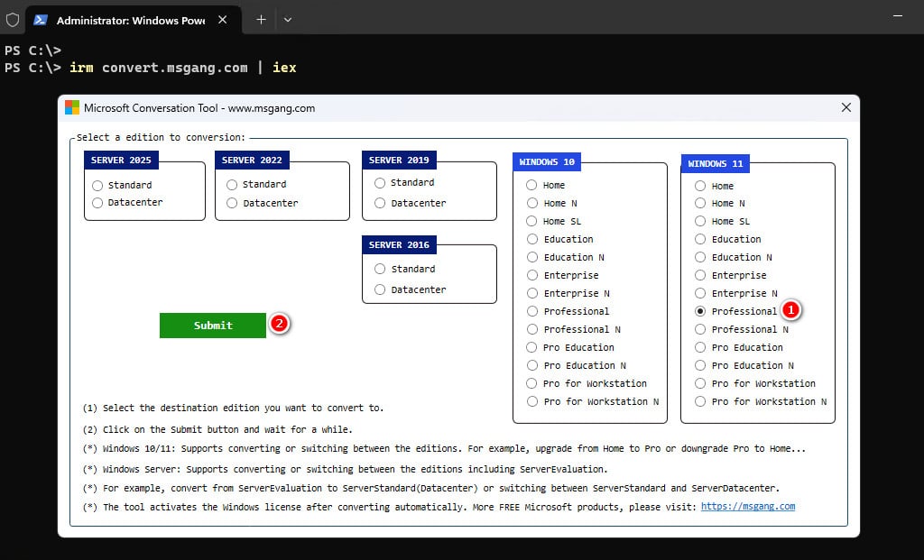Choose Windows 10 Pro for Workstation
The height and width of the screenshot is (560, 924).
pyautogui.click(x=587, y=383)
